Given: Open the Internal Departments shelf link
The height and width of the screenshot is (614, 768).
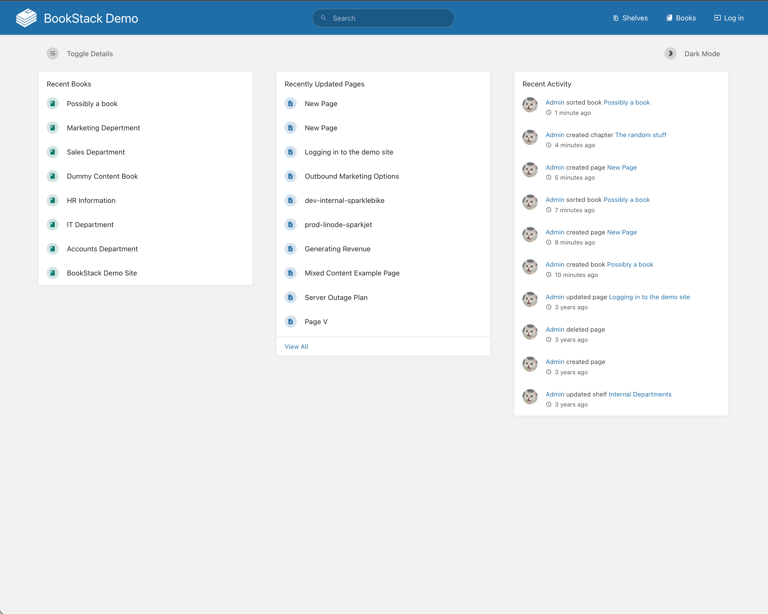Looking at the screenshot, I should tap(639, 394).
